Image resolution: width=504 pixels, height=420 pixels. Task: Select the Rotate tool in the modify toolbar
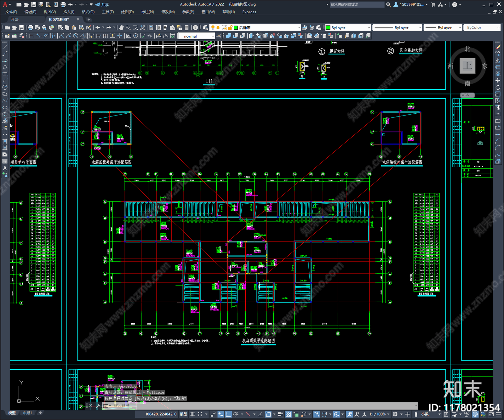[498, 87]
